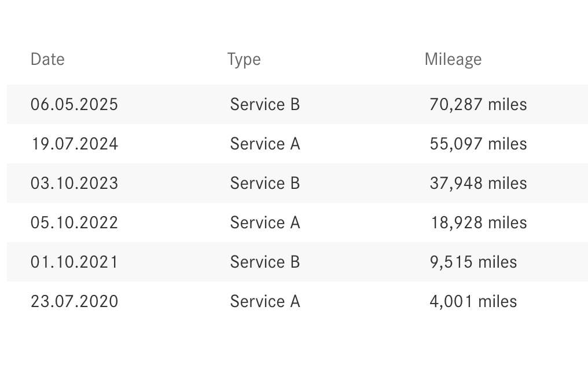588x365 pixels.
Task: Select the 06.05.2025 service date
Action: coord(74,104)
